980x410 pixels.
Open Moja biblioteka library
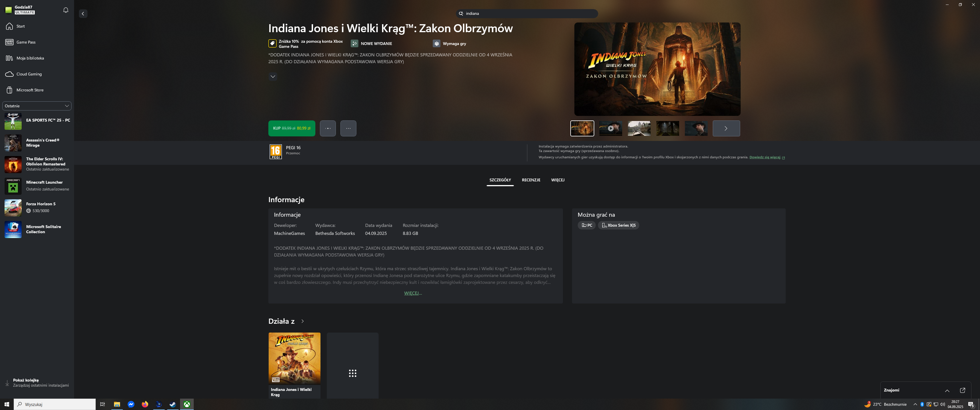30,58
